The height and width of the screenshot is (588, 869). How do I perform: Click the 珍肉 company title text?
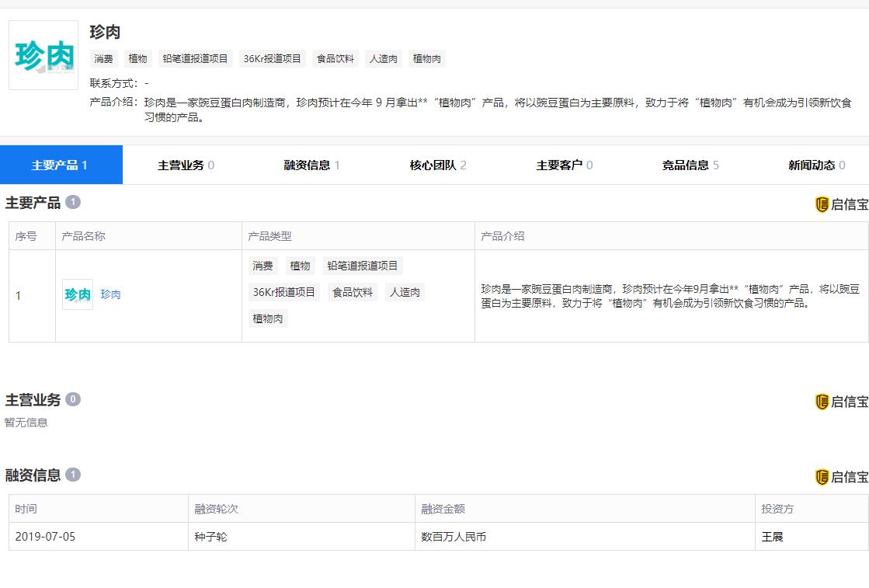pos(106,32)
